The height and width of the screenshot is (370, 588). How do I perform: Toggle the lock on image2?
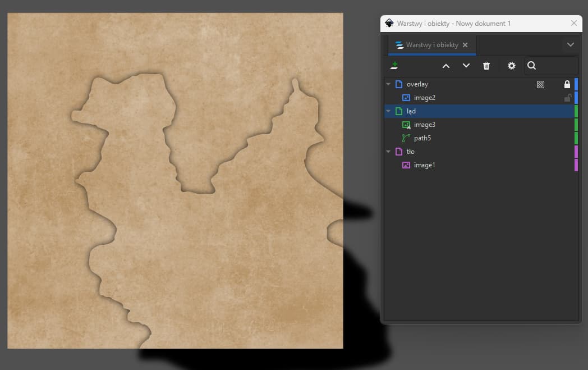567,98
